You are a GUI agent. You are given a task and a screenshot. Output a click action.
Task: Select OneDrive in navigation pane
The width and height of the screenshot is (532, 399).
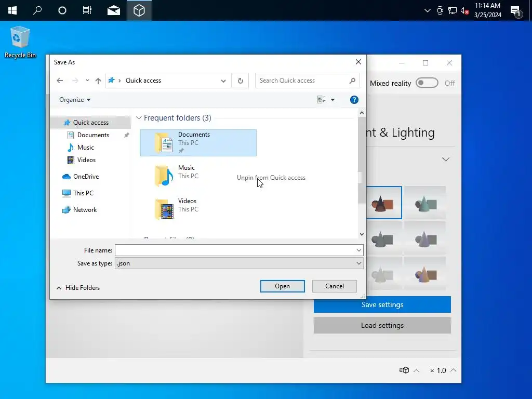[86, 177]
